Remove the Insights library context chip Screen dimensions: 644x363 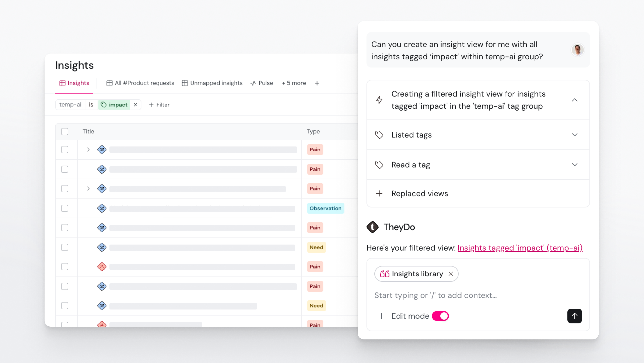pyautogui.click(x=451, y=274)
